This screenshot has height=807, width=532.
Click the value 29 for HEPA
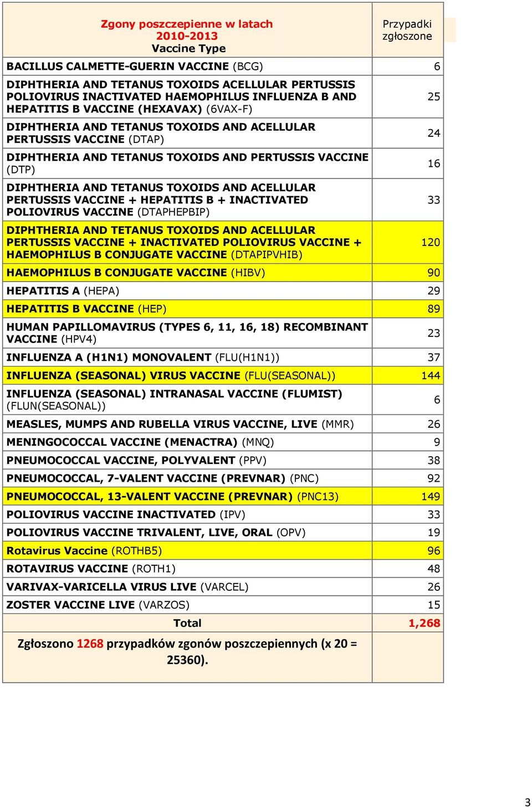point(433,290)
